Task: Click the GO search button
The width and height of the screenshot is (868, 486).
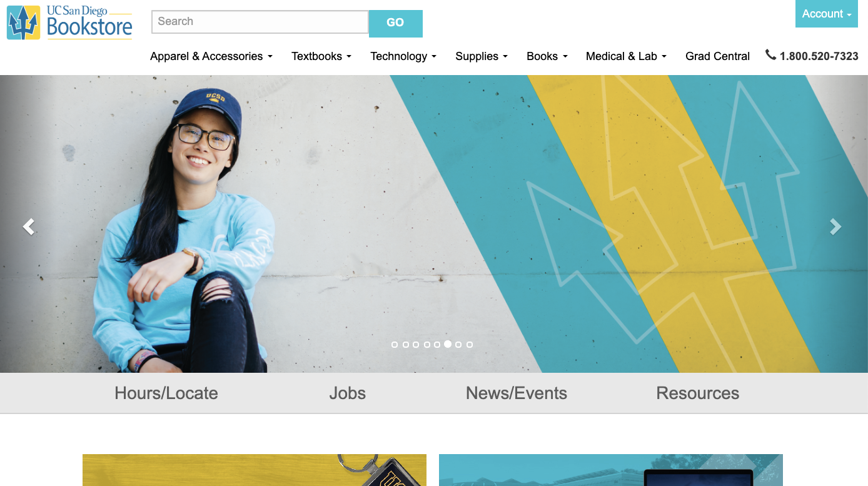Action: point(395,23)
